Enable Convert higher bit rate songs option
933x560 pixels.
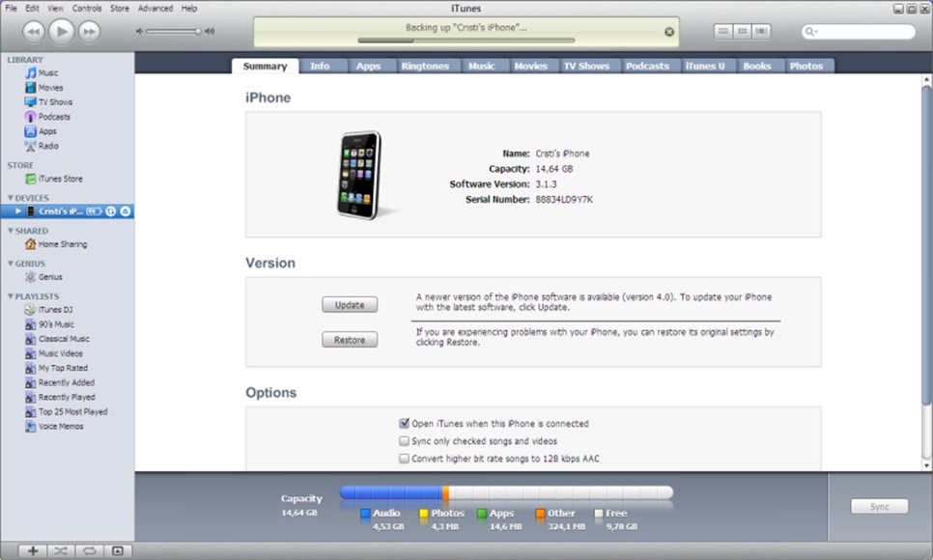point(404,459)
